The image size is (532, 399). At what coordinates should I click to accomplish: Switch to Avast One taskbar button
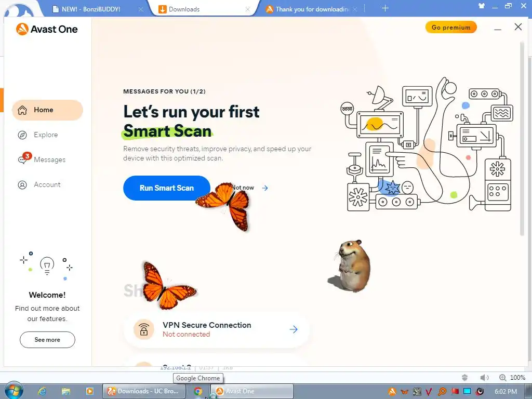pyautogui.click(x=252, y=391)
